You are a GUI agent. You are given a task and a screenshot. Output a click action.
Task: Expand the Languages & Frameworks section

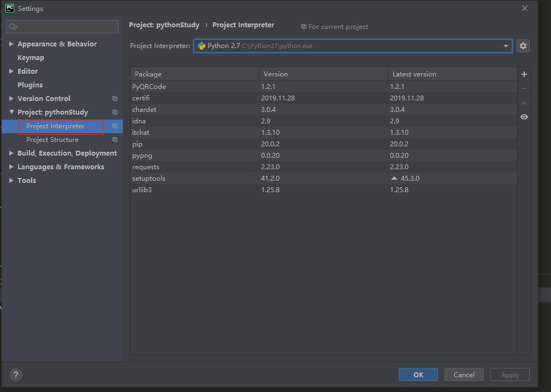[11, 167]
